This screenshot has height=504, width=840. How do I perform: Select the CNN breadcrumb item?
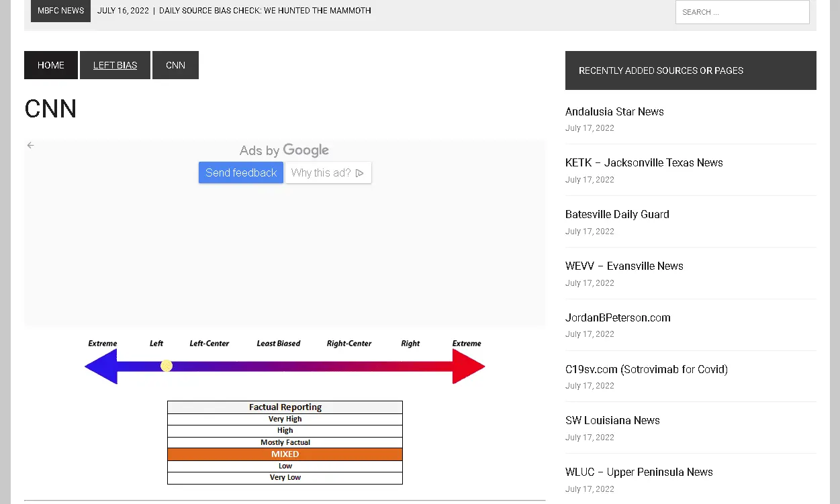point(175,65)
